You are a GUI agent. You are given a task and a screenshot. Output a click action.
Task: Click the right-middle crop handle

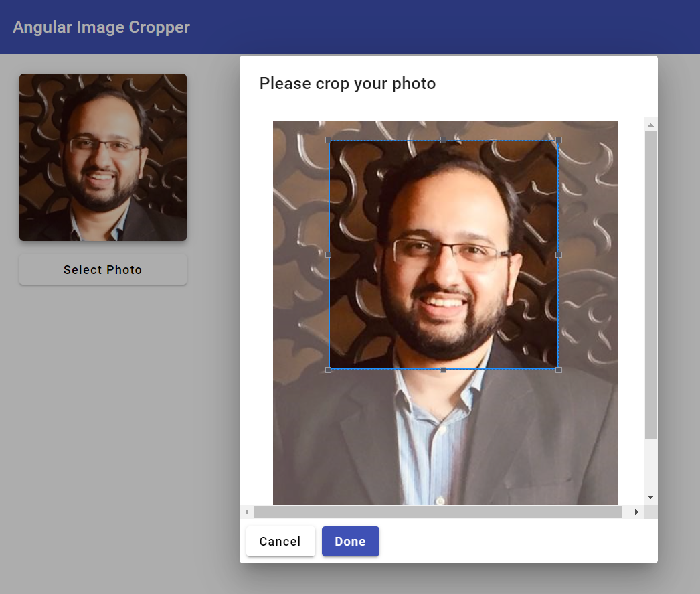559,254
